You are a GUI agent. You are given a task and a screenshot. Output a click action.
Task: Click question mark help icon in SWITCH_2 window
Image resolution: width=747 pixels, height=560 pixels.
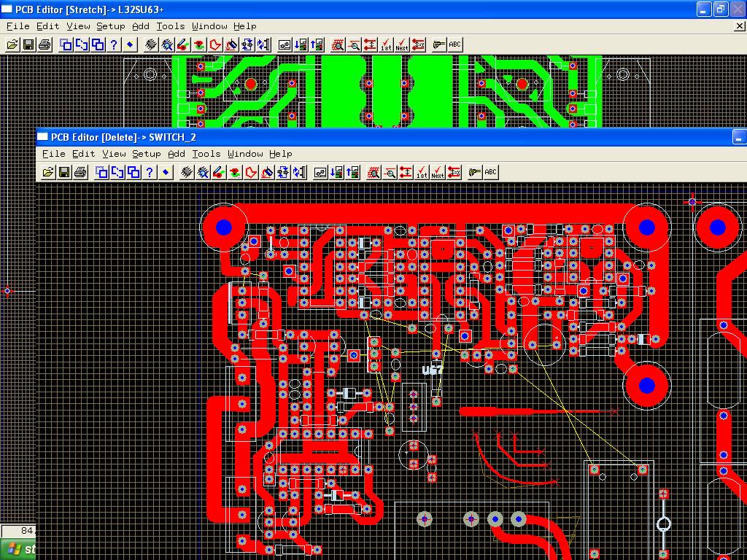[x=150, y=172]
